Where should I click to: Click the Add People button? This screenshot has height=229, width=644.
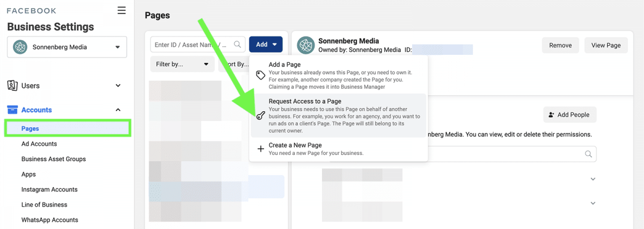[x=569, y=114]
